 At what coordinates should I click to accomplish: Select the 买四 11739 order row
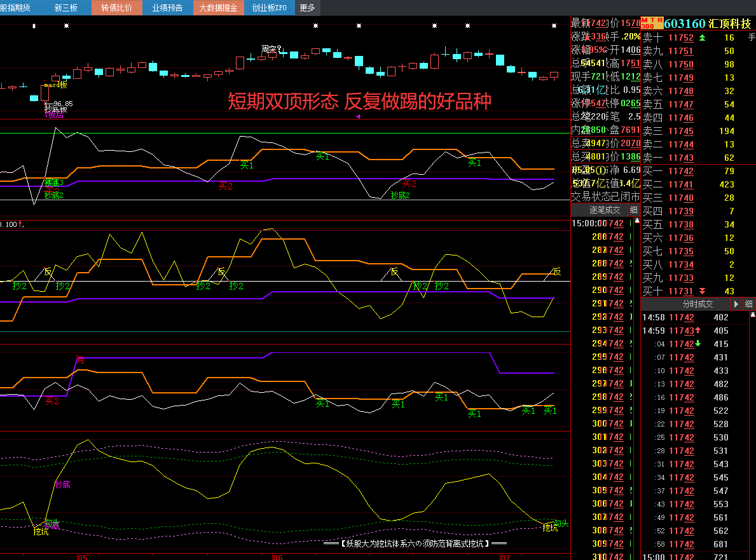698,211
